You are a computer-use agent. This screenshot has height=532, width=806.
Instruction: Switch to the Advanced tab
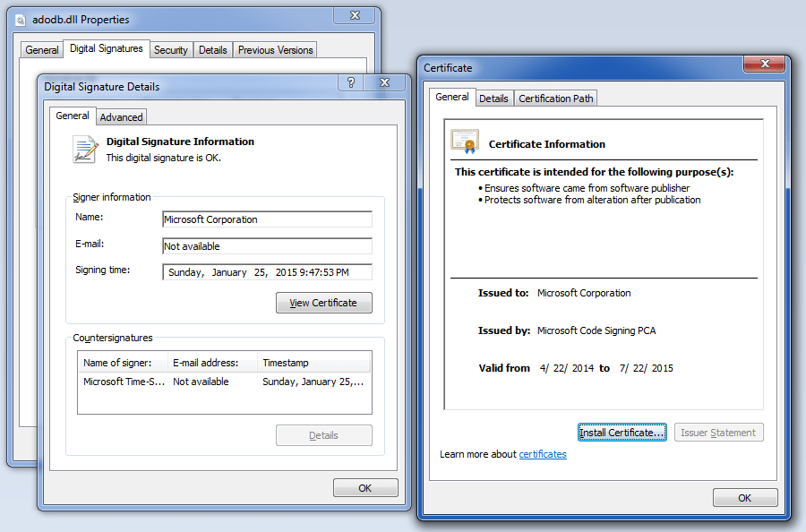pyautogui.click(x=121, y=116)
